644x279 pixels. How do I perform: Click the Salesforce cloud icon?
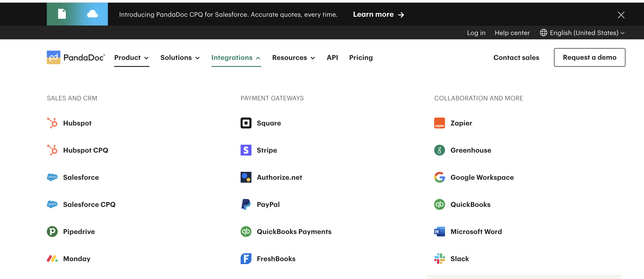(52, 177)
